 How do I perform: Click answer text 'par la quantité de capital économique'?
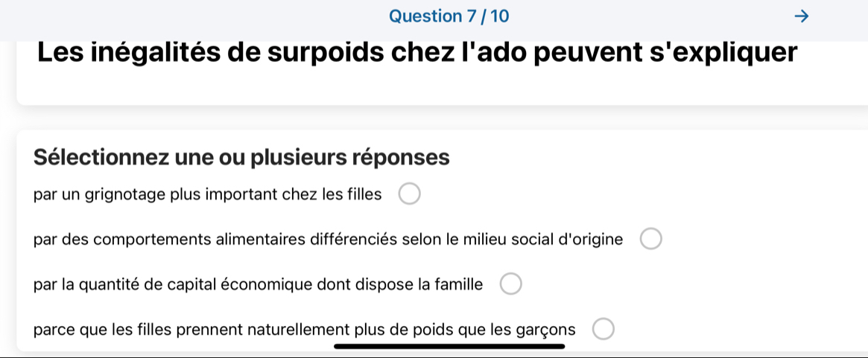tap(257, 284)
